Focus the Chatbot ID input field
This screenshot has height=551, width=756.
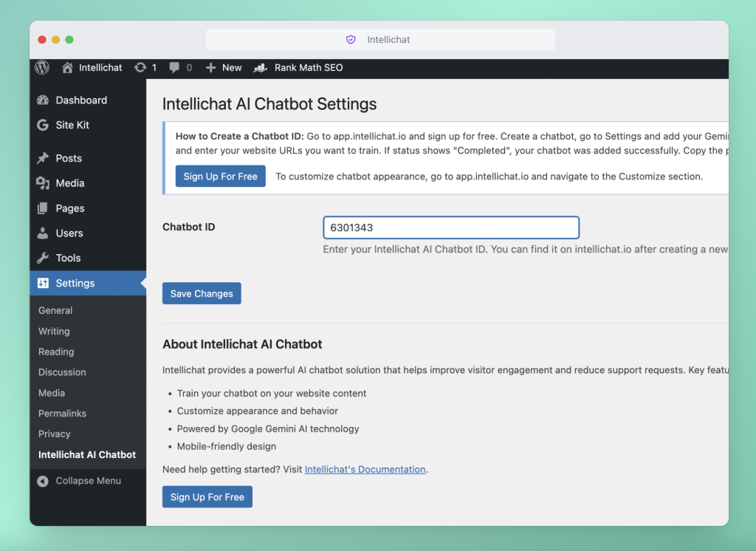[450, 227]
